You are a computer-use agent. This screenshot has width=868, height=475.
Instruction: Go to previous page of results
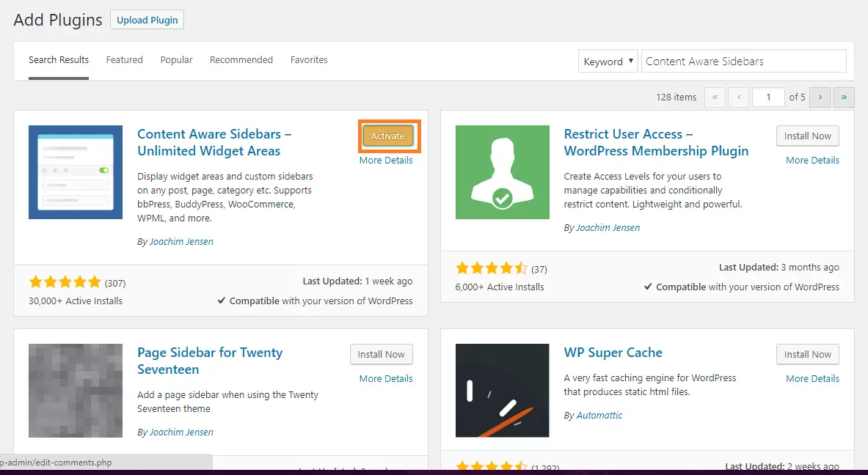point(738,97)
